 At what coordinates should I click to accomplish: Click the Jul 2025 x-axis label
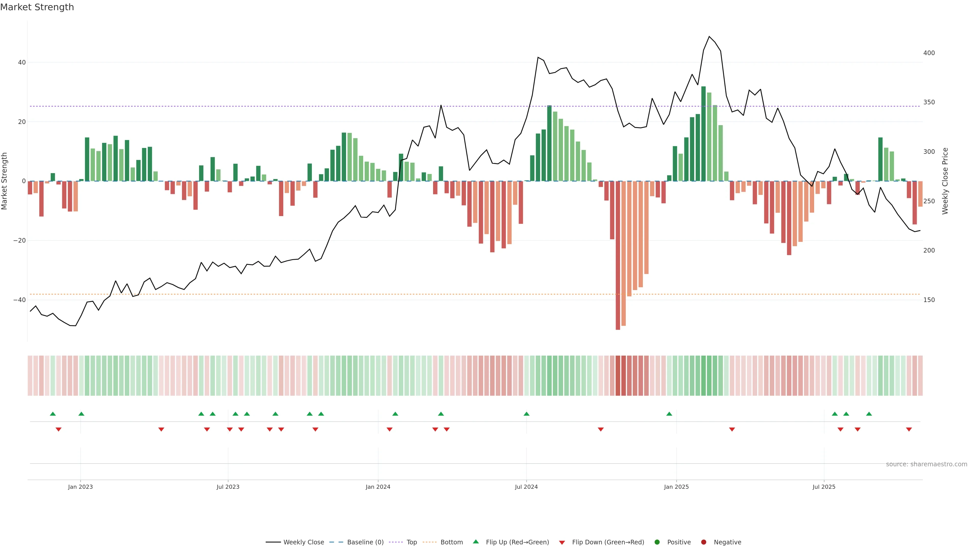[x=824, y=487]
